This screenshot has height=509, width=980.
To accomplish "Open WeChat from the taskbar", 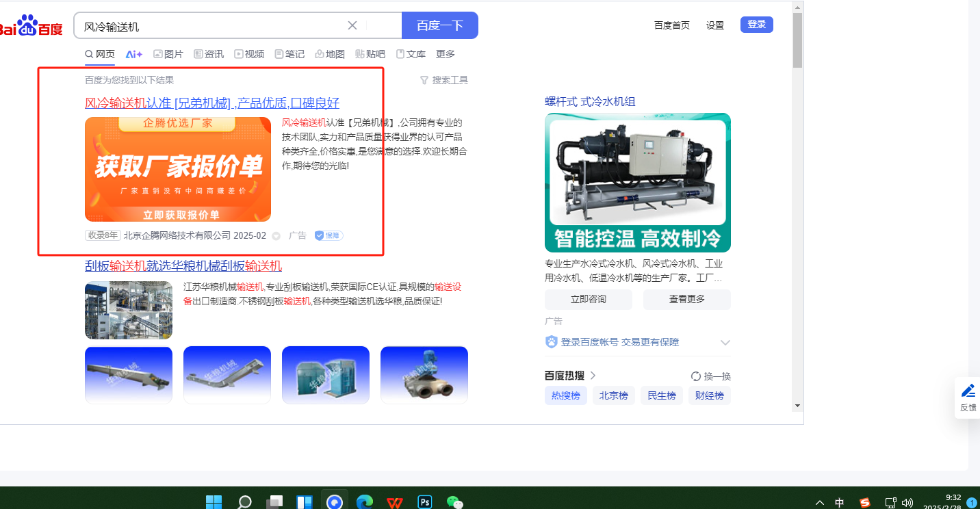I will pyautogui.click(x=454, y=502).
